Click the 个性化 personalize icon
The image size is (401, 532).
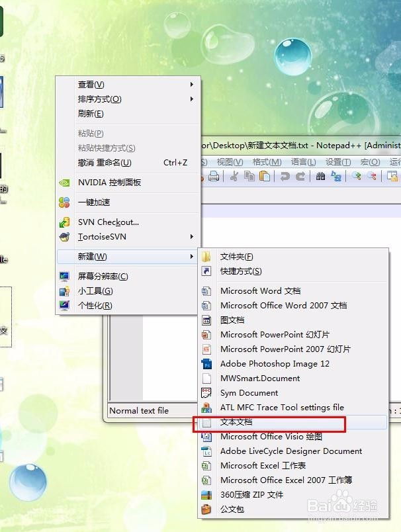coord(64,305)
